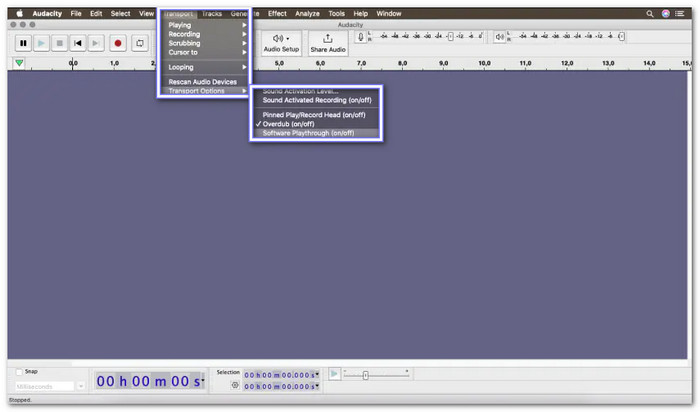Open the Effect menu
This screenshot has width=700, height=412.
click(277, 13)
